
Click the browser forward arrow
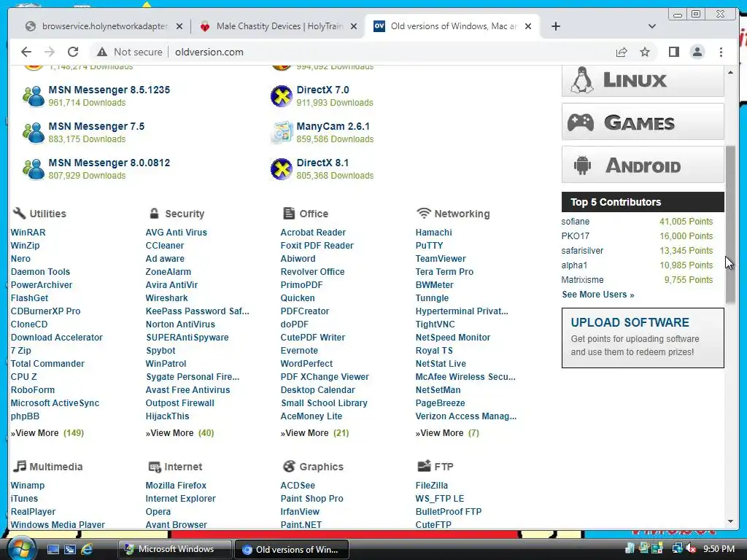tap(50, 52)
